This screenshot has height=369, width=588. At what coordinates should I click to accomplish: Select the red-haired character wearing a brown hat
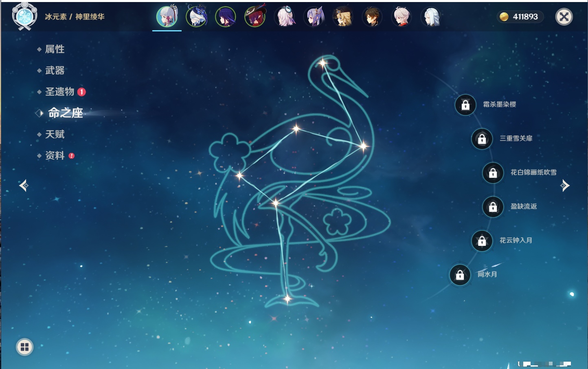point(255,17)
